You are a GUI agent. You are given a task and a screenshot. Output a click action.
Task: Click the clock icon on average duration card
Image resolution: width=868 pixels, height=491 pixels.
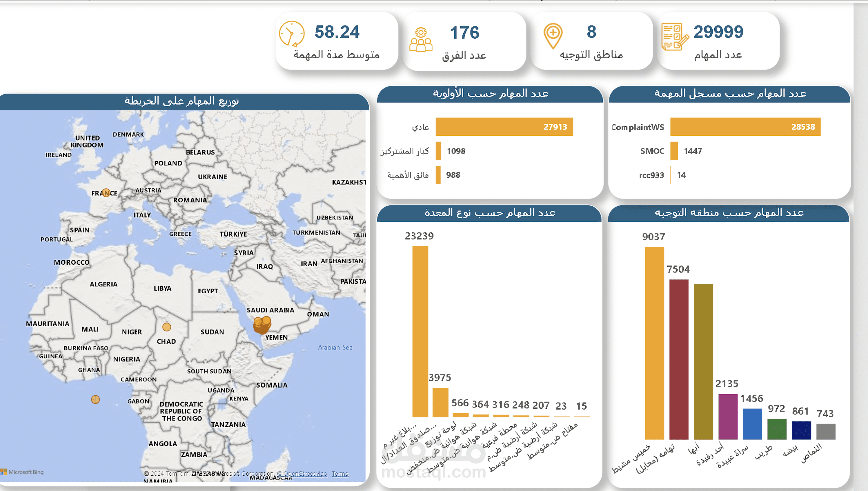(291, 34)
